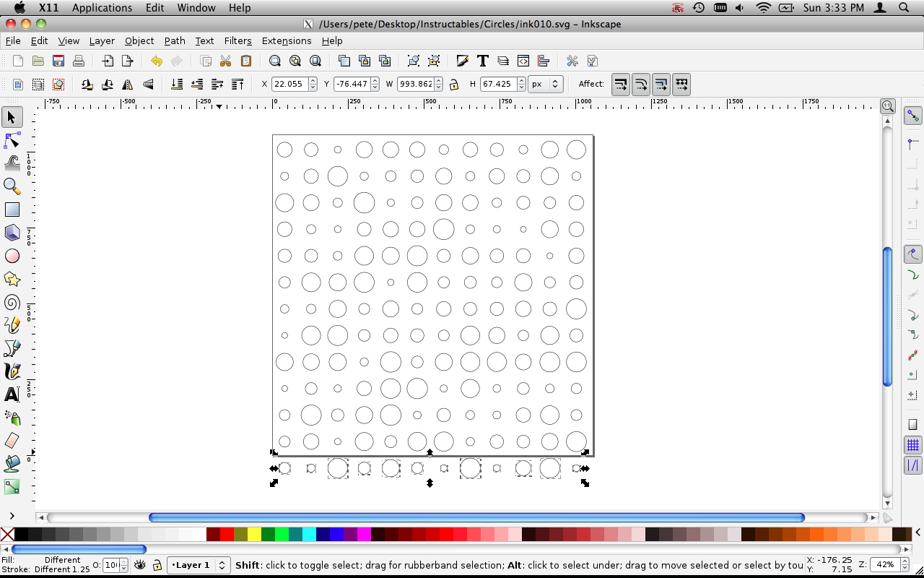Open the File menu
Screen dimensions: 924x578
click(13, 40)
